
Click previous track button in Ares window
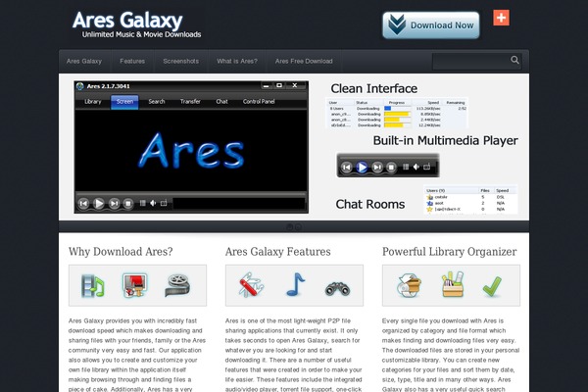[x=83, y=203]
